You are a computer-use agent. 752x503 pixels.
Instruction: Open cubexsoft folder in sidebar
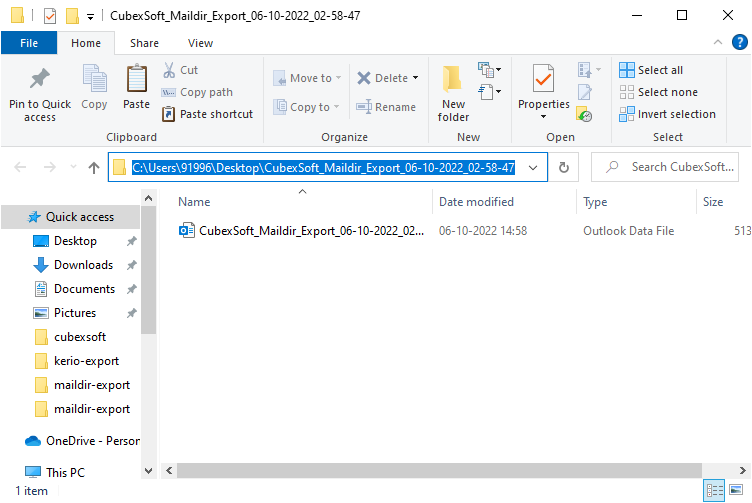(80, 337)
